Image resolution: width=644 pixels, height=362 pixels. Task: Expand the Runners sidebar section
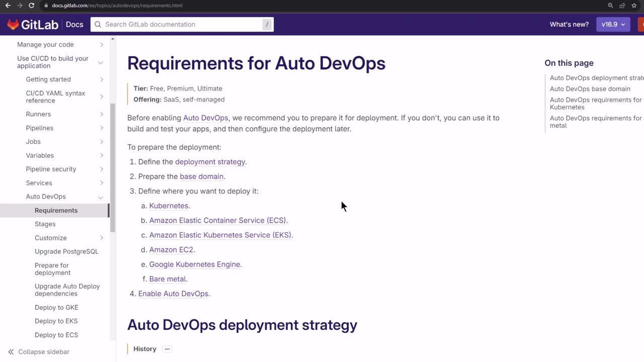click(101, 114)
